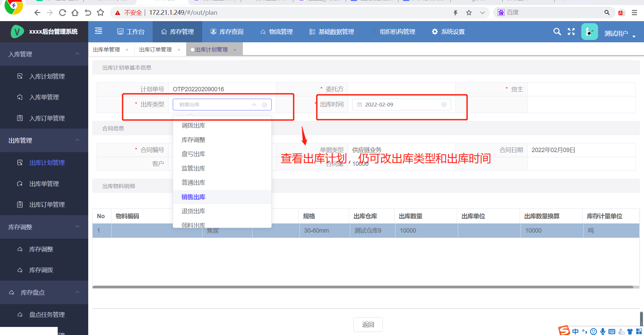Open the 系统设置 menu
Viewport: 644px width, 335px height.
(x=448, y=32)
